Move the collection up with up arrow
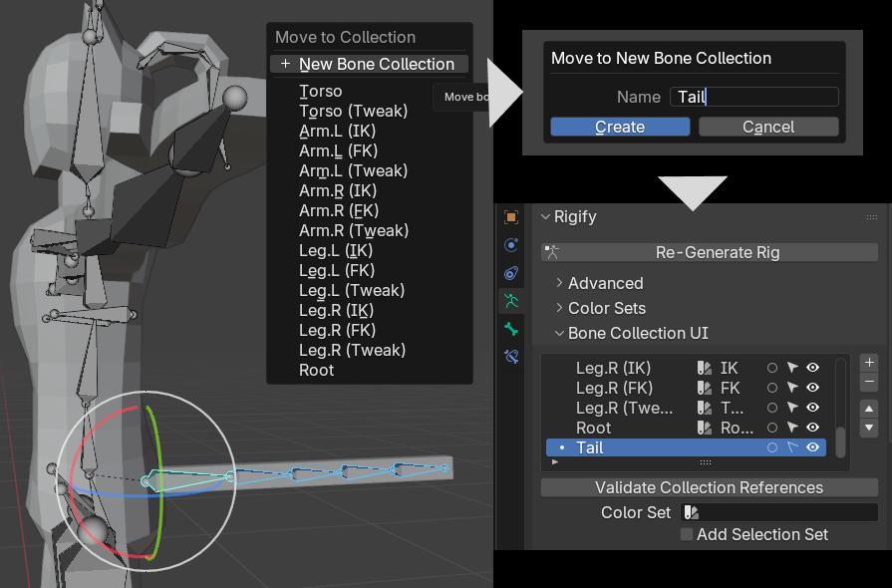 pos(869,409)
